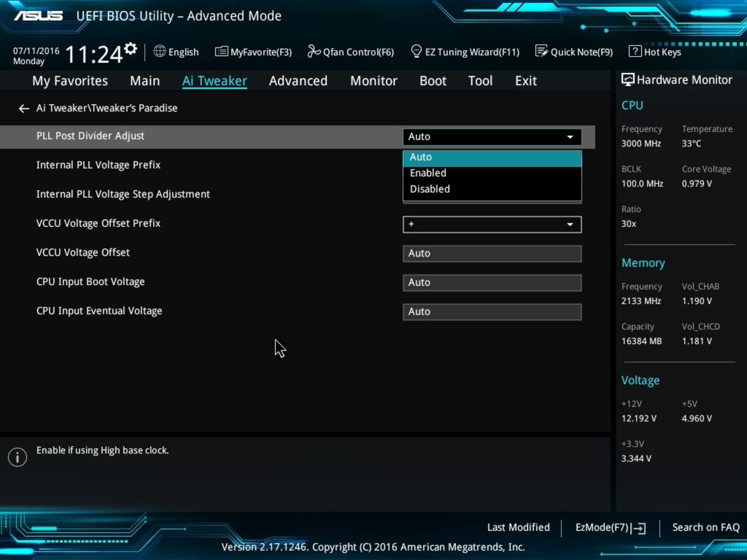747x560 pixels.
Task: Click memory frequency value 2133 MHz
Action: pos(641,301)
